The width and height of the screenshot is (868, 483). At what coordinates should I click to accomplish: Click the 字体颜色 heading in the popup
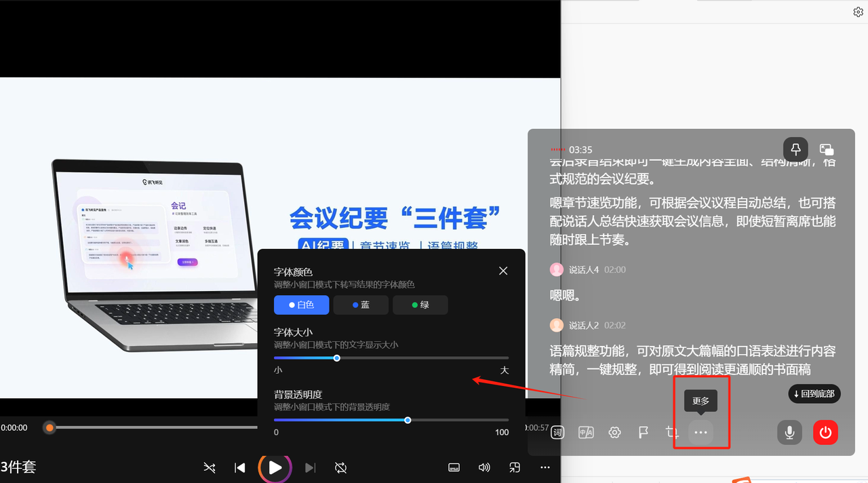coord(293,272)
